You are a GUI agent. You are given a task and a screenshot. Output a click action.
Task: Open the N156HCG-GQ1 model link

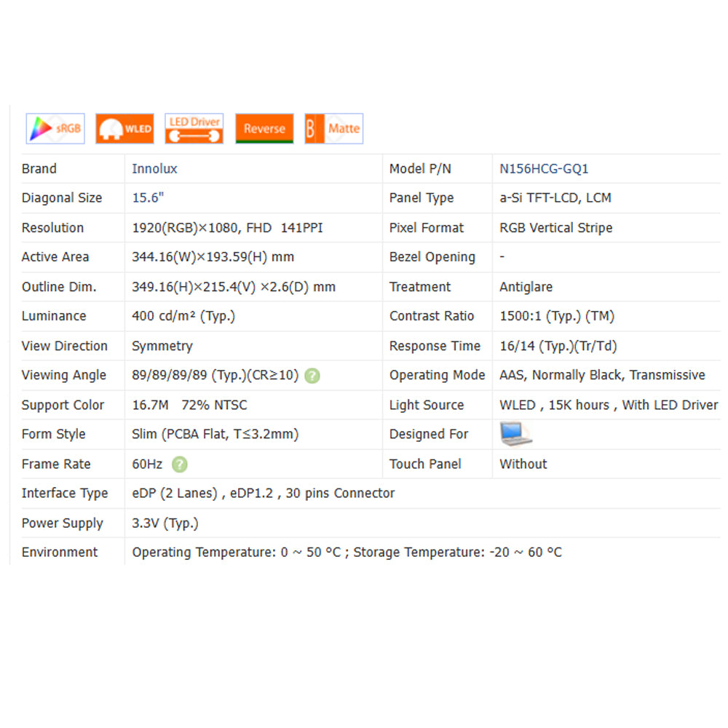tap(544, 169)
